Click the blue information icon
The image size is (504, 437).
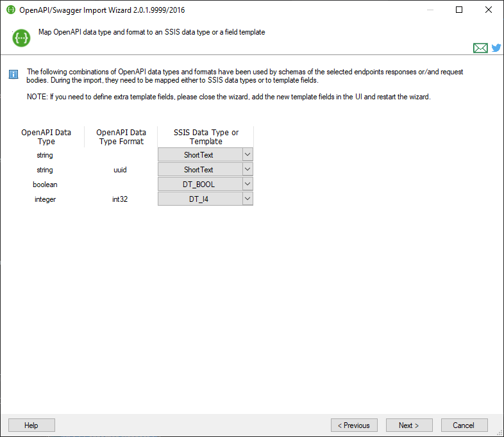(x=13, y=74)
